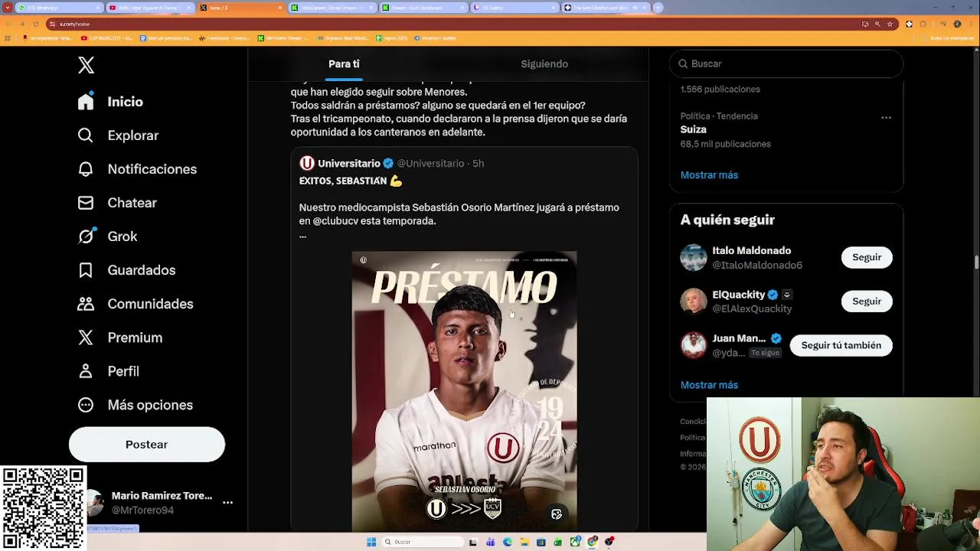This screenshot has width=980, height=551.
Task: Click the Buscar search field on X
Action: 786,64
